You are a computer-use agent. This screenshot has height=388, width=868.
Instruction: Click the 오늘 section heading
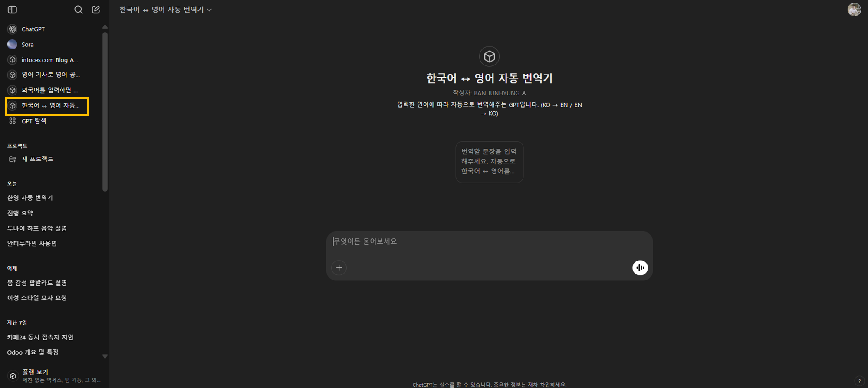[x=12, y=184]
